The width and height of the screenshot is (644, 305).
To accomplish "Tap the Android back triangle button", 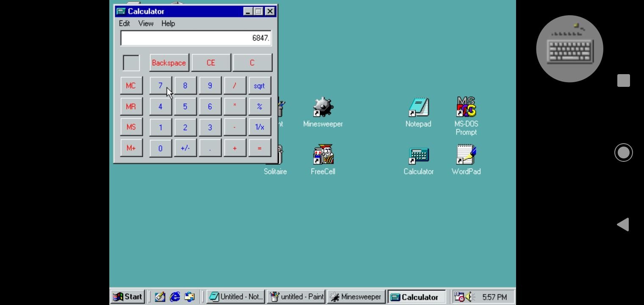I will coord(623,225).
